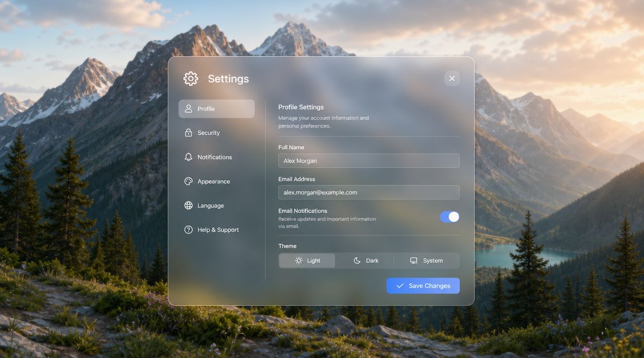The height and width of the screenshot is (358, 644).
Task: Pick the System theme option
Action: [427, 261]
